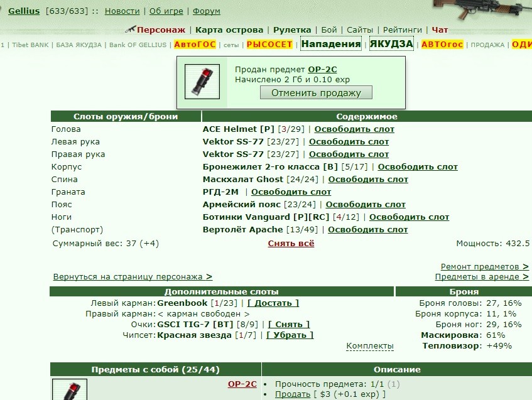The width and height of the screenshot is (532, 400).
Task: Click Вернуться на страницу персонажа link
Action: click(133, 277)
